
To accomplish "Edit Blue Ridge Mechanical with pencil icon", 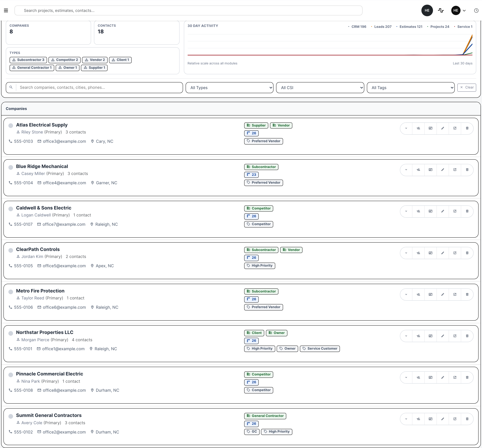I will [443, 170].
